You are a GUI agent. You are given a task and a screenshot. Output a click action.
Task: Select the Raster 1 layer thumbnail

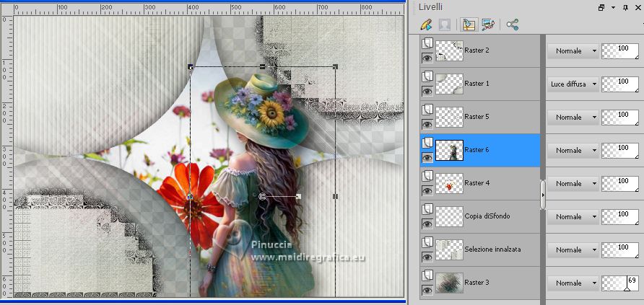[449, 84]
